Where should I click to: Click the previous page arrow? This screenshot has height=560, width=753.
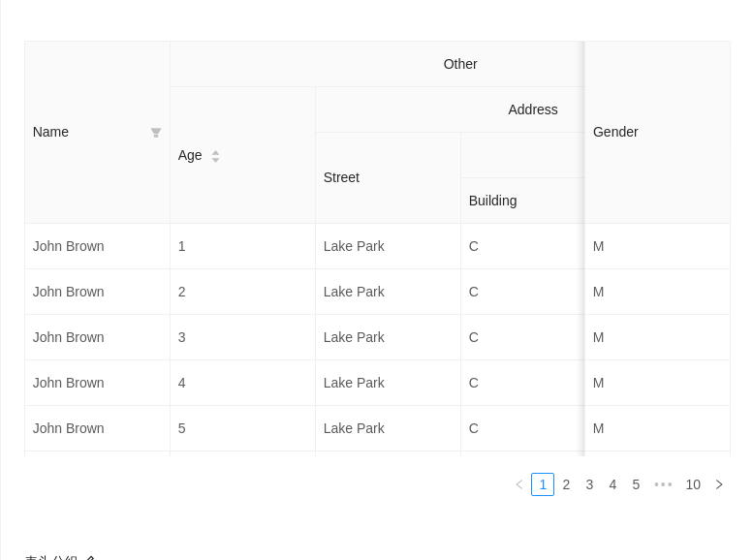(x=519, y=484)
